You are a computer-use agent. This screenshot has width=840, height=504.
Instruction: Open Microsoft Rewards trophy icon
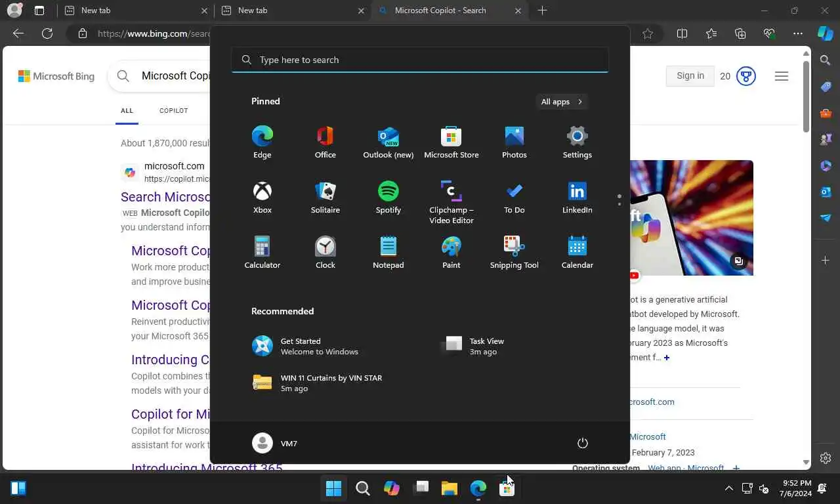pyautogui.click(x=746, y=76)
